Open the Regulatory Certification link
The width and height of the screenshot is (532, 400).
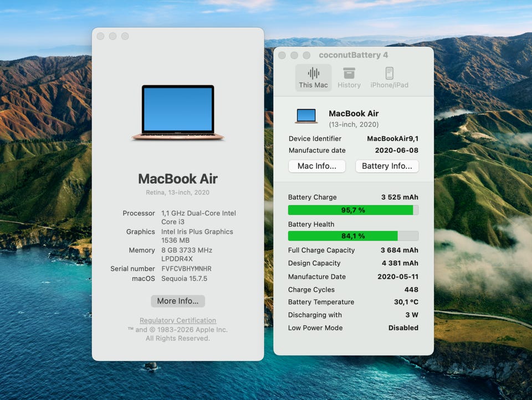[x=178, y=321]
